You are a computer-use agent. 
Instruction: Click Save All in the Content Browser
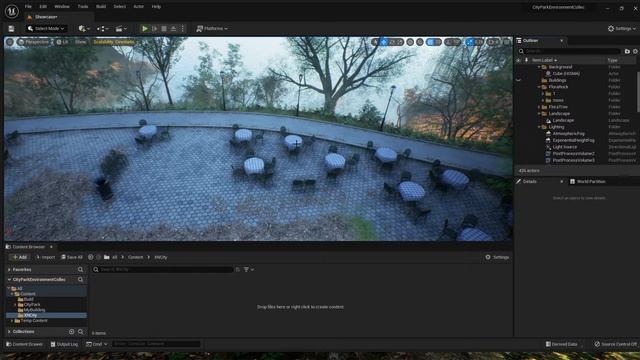click(x=72, y=257)
